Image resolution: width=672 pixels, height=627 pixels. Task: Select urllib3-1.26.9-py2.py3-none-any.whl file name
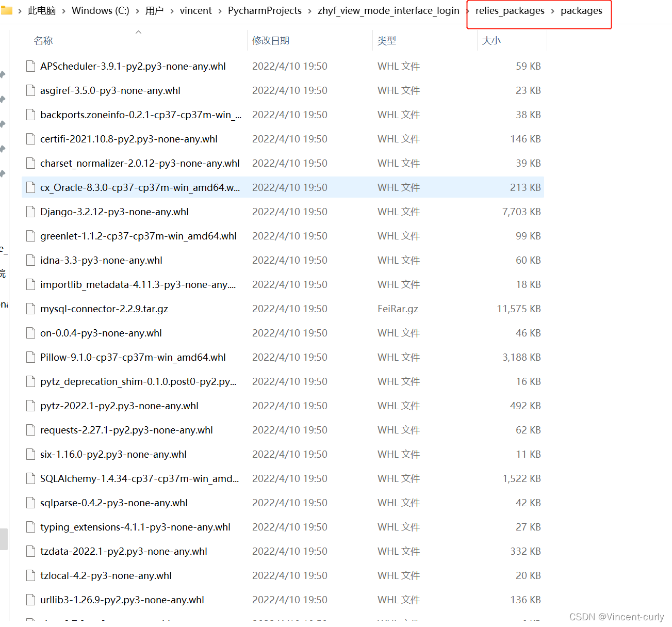point(122,600)
